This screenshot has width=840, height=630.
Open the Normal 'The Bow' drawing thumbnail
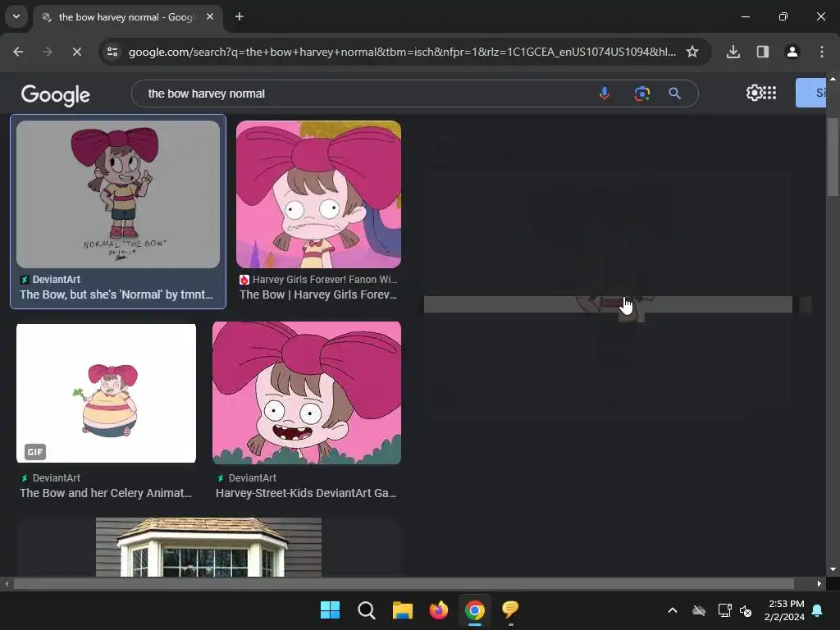[x=118, y=194]
